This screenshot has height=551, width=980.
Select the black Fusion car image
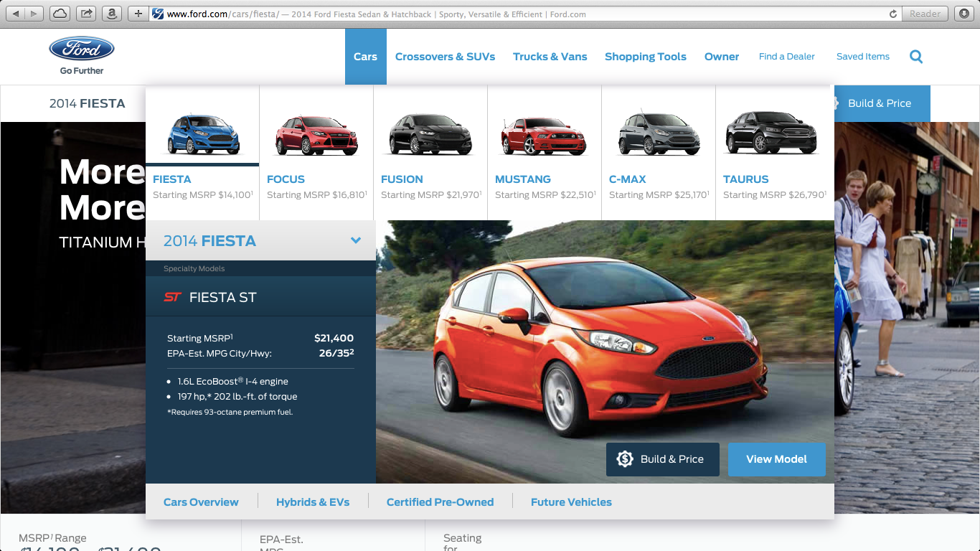pos(430,135)
